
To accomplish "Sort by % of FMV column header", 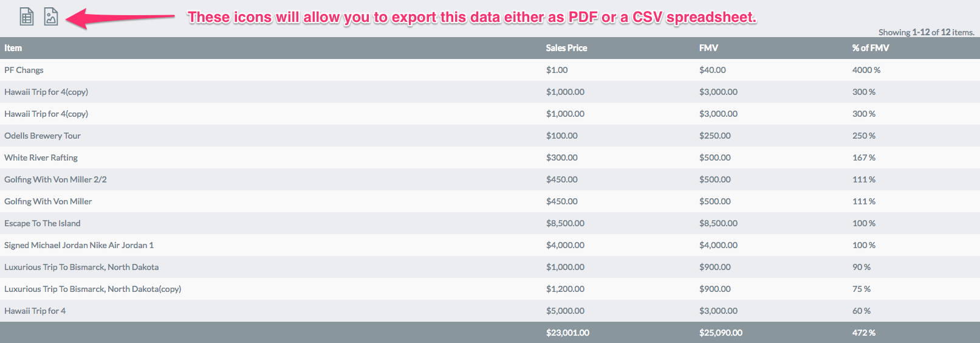I will click(870, 48).
